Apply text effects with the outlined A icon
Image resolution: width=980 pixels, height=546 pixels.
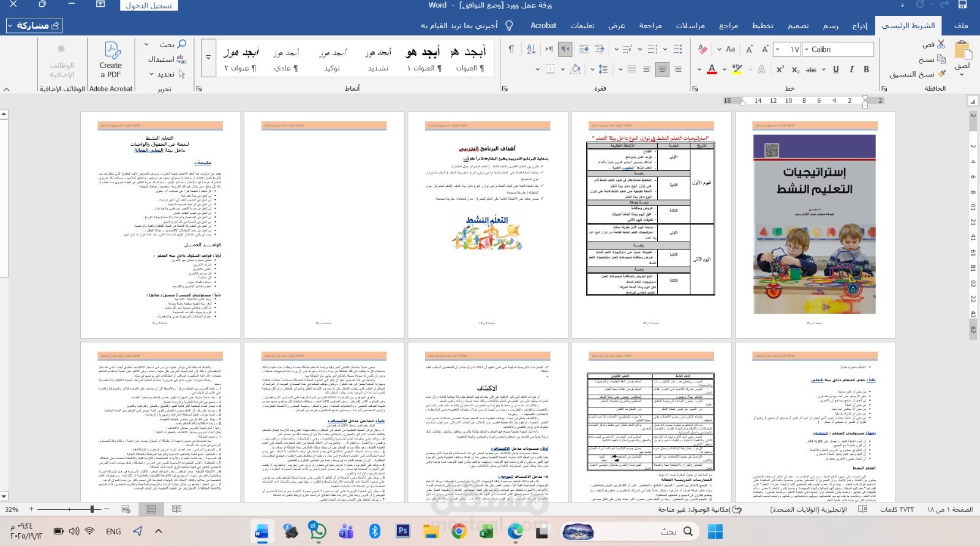(x=761, y=69)
